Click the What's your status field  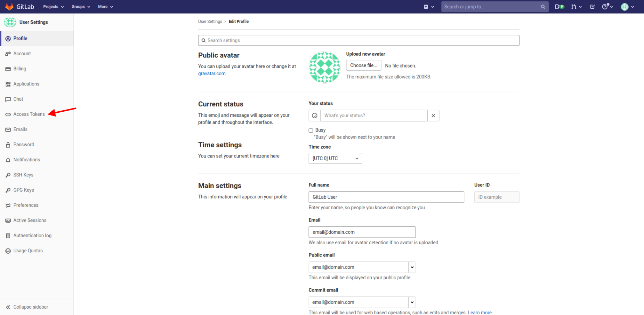[374, 115]
